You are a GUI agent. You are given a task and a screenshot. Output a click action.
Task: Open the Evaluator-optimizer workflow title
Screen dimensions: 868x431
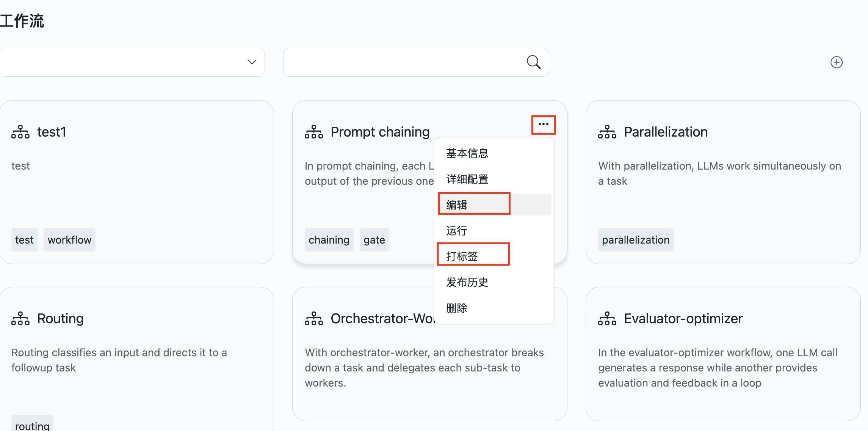[683, 319]
